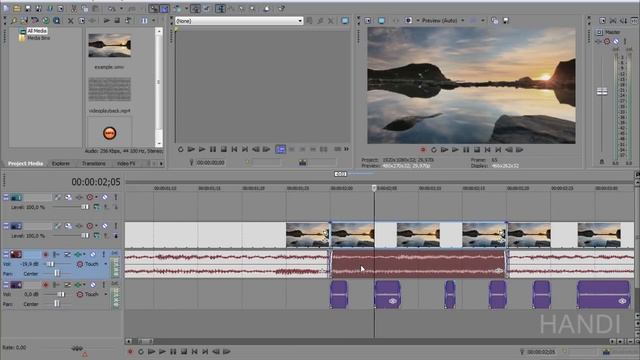The width and height of the screenshot is (640, 360).
Task: Stop playback under the video preview
Action: coord(477,150)
